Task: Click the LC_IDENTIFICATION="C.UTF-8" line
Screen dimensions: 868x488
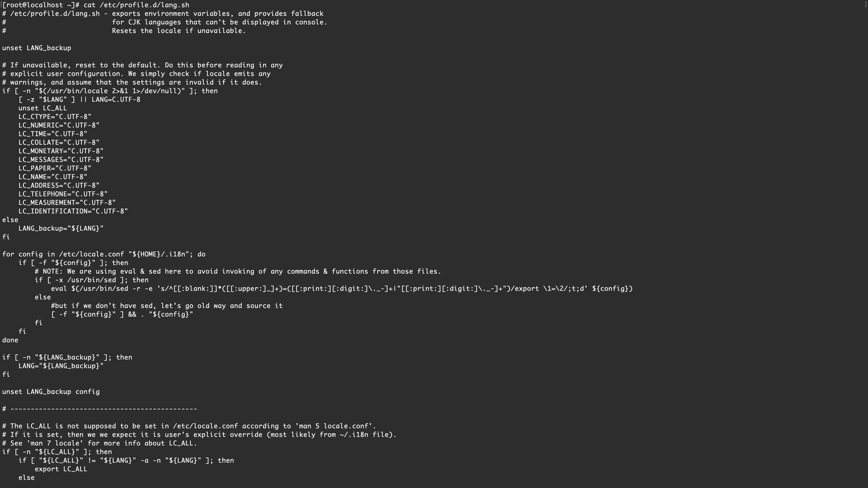Action: point(73,211)
